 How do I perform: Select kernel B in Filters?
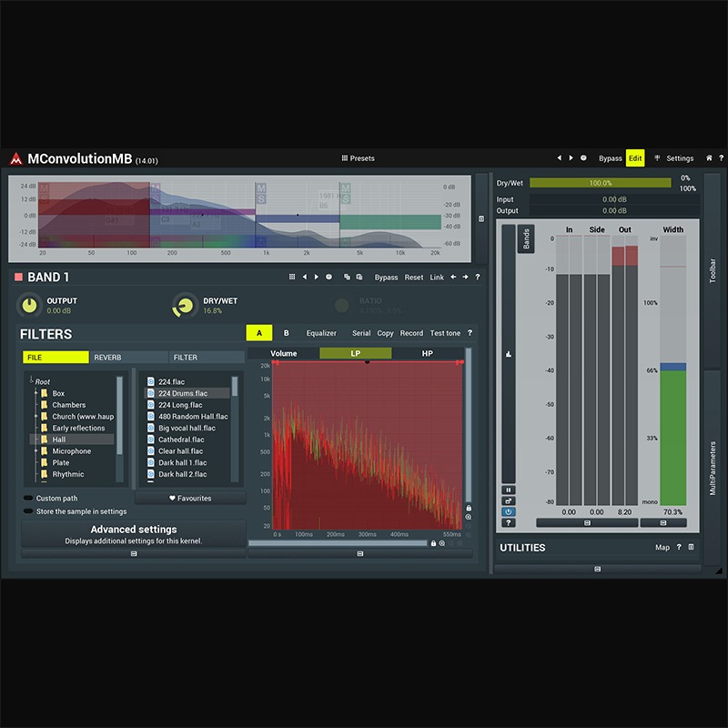[x=287, y=333]
